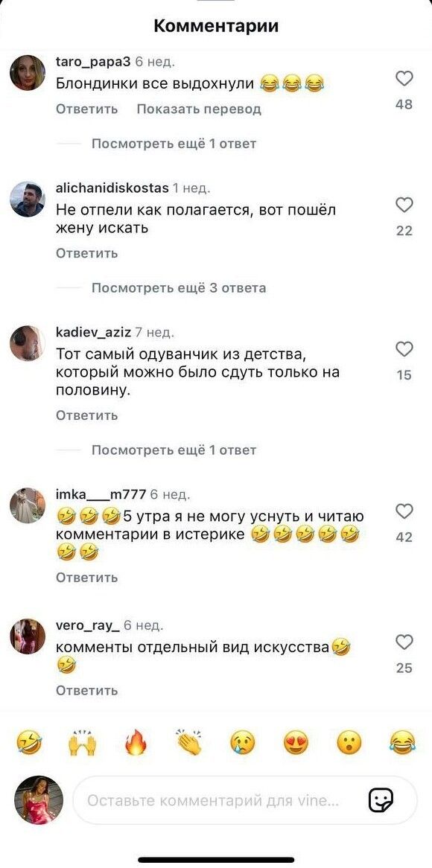Insert the raised hands emoji
This screenshot has height=868, width=432.
(x=83, y=742)
